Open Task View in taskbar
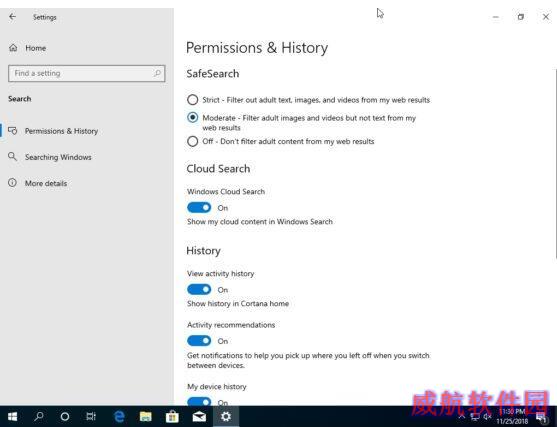The width and height of the screenshot is (557, 427). coord(91,416)
